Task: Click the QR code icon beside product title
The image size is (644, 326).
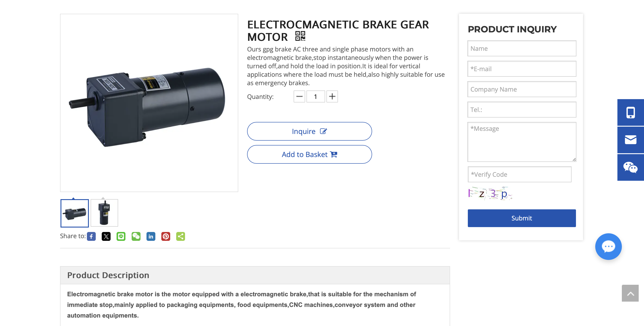Action: [x=300, y=36]
